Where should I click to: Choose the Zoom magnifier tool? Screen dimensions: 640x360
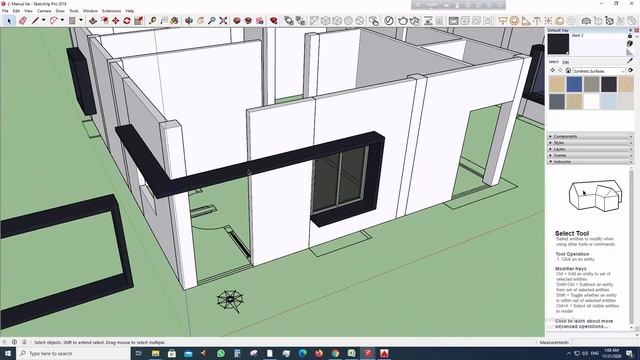[211, 20]
